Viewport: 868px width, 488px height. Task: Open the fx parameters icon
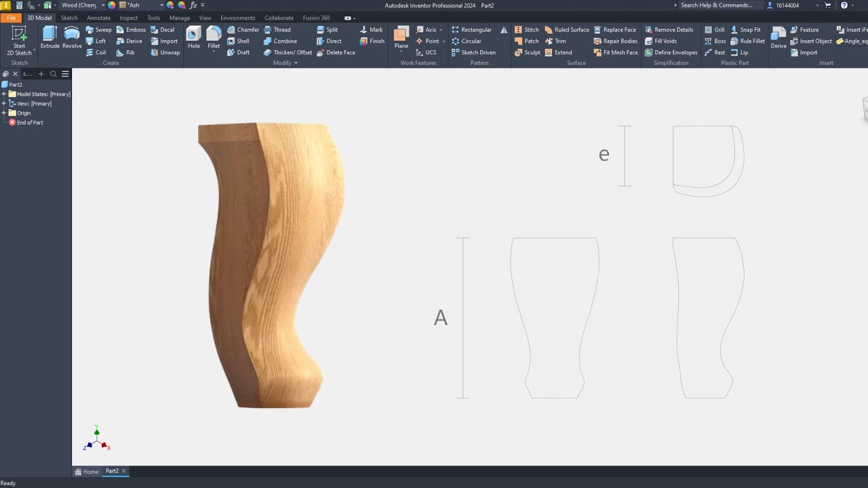(x=193, y=5)
